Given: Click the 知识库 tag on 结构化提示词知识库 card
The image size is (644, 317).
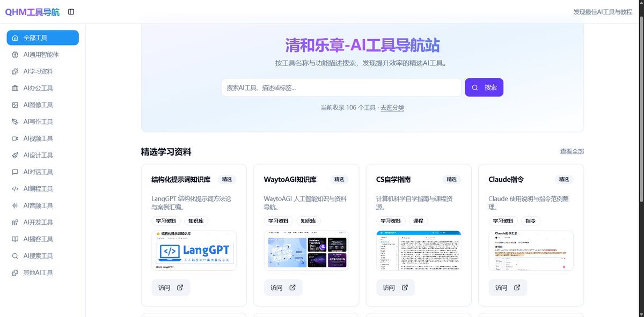Looking at the screenshot, I should 196,220.
